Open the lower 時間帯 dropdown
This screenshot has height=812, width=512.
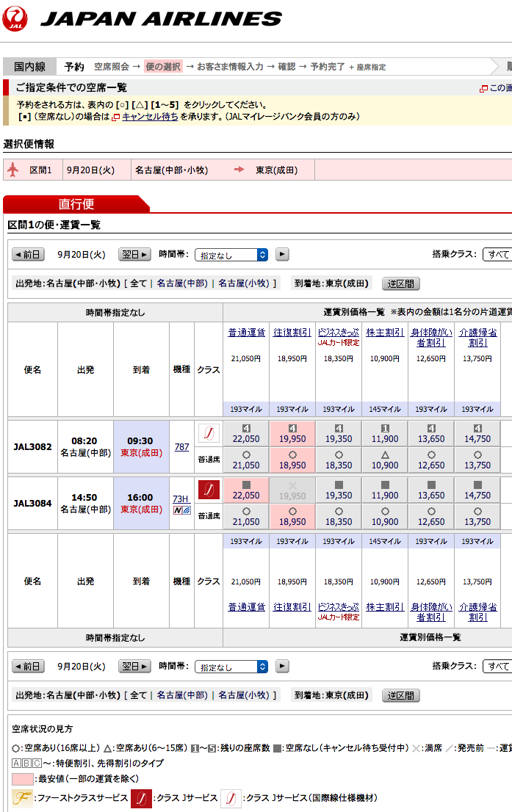click(x=231, y=667)
